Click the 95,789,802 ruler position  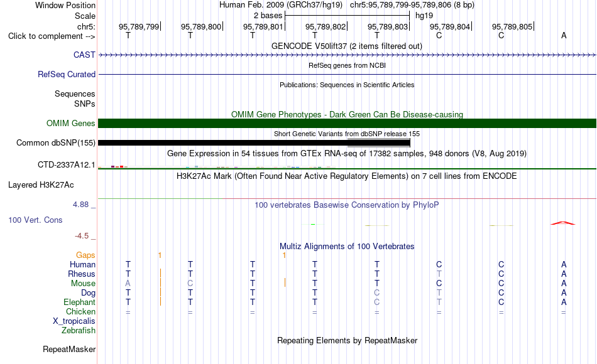click(x=326, y=26)
